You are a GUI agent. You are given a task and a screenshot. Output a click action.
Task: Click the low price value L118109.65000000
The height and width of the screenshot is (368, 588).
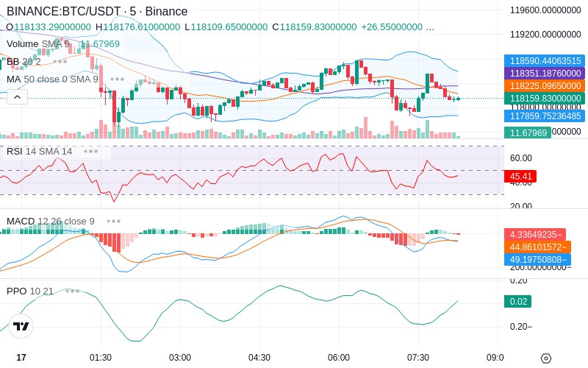click(226, 27)
